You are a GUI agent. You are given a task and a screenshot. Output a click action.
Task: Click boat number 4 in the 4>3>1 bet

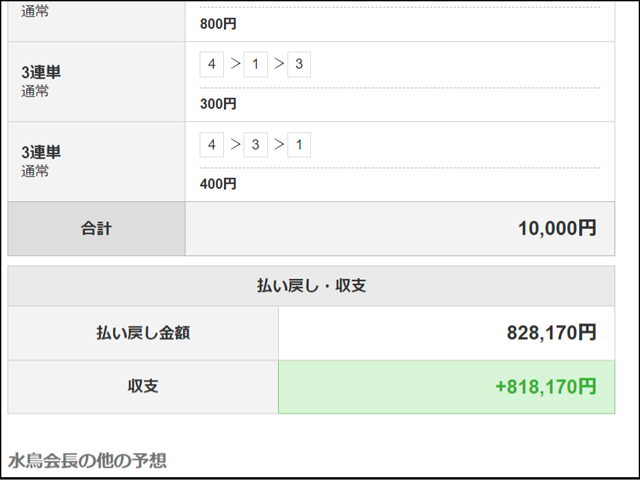coord(211,144)
